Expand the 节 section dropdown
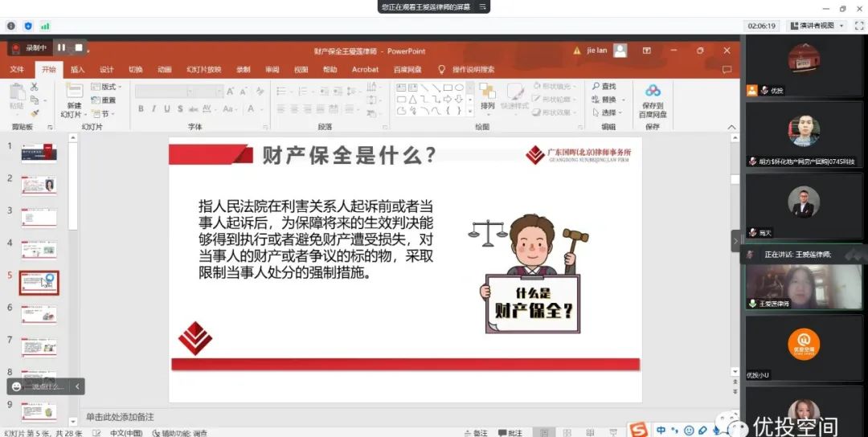Viewport: 868px width, 437px height. [x=104, y=114]
